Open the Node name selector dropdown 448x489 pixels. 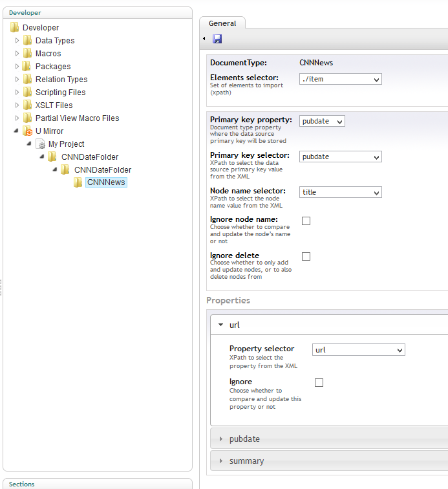tap(341, 192)
